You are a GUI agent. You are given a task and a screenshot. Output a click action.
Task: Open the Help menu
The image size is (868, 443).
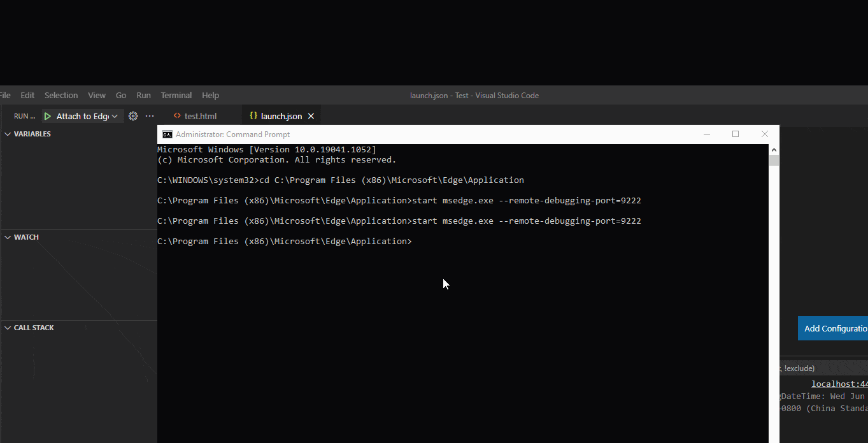pyautogui.click(x=210, y=94)
